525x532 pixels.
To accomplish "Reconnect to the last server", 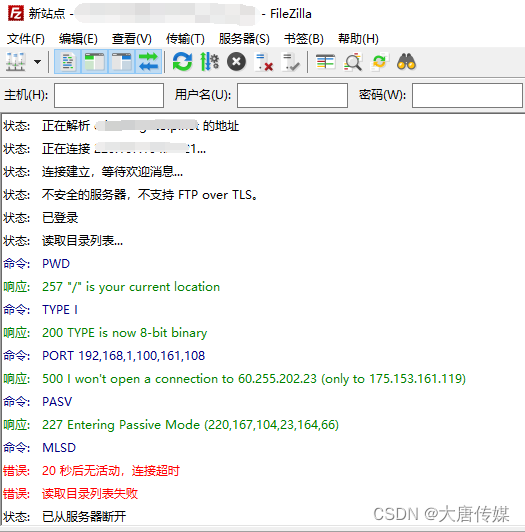I will pos(291,62).
